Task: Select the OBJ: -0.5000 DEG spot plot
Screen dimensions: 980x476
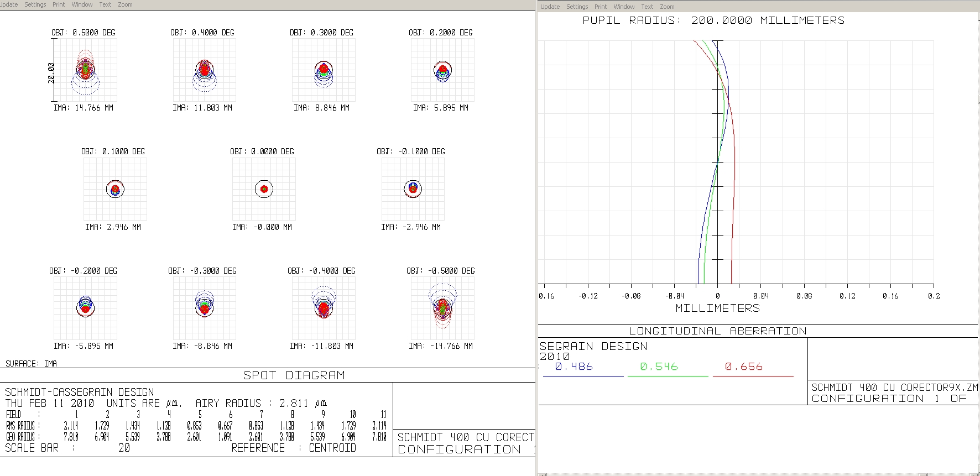Action: [x=442, y=308]
